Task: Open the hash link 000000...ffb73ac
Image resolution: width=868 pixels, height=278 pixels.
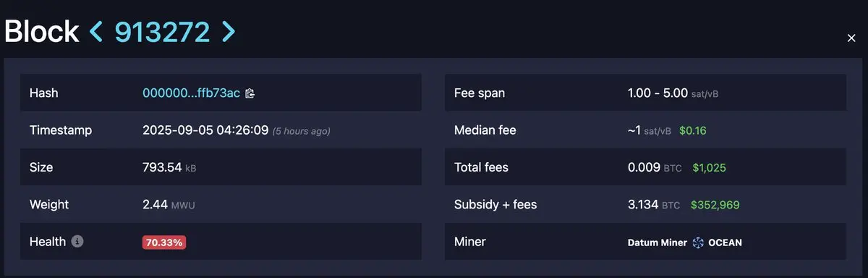Action: click(192, 93)
